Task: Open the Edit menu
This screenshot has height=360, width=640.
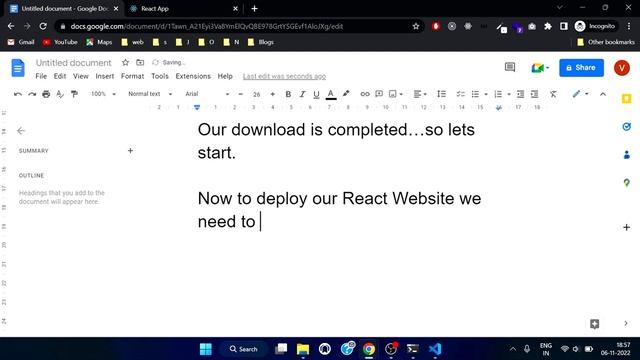Action: (60, 76)
